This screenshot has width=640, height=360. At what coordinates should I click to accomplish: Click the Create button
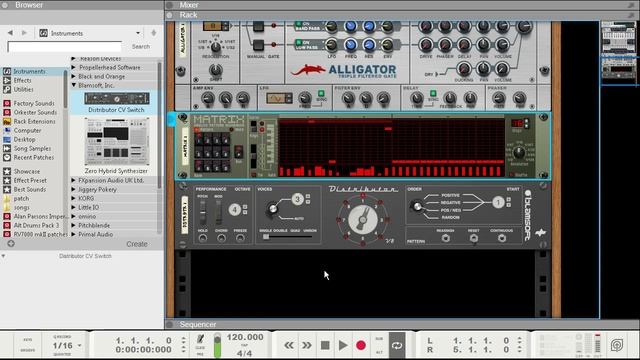pos(137,244)
